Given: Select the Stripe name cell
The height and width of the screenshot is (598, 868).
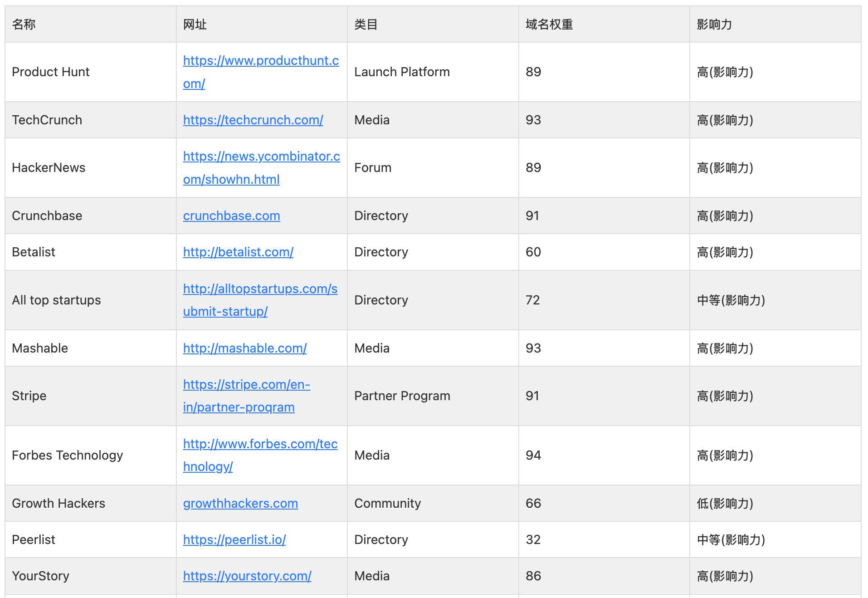Looking at the screenshot, I should 91,396.
